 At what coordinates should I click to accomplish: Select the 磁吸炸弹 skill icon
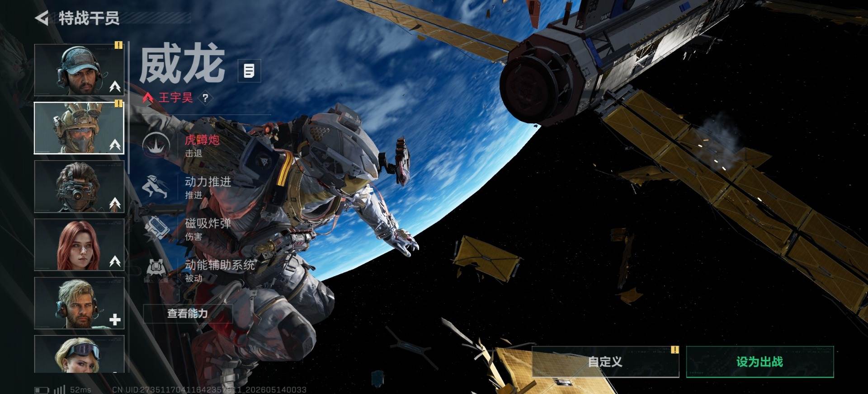(156, 229)
